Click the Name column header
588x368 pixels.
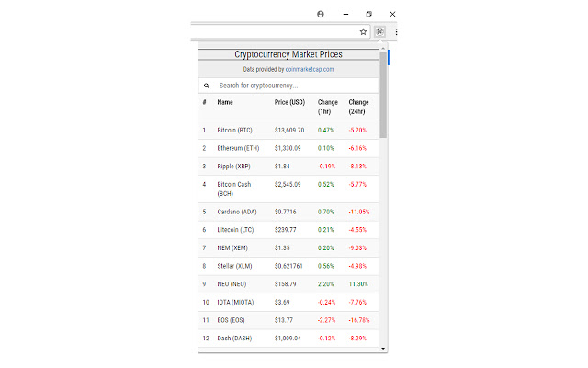coord(225,102)
